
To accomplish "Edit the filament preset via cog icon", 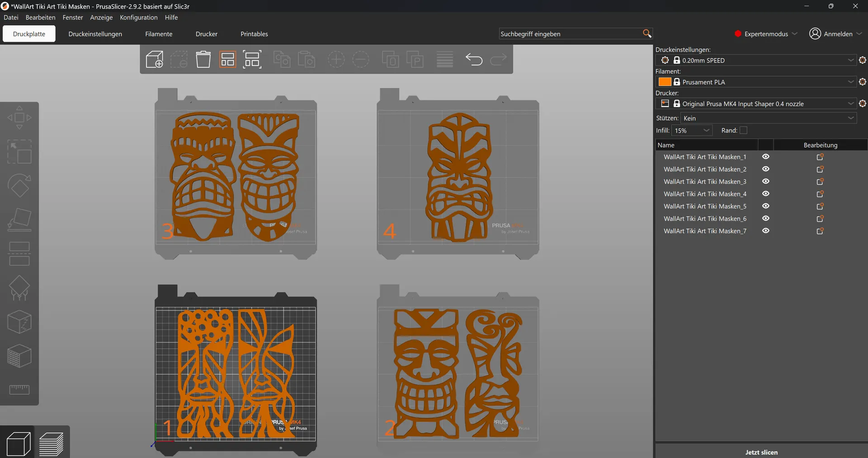I will coord(863,82).
